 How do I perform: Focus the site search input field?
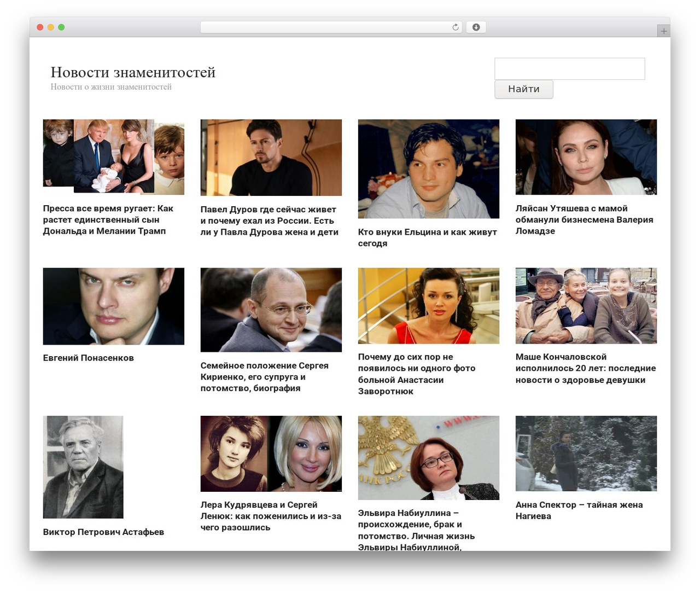569,69
